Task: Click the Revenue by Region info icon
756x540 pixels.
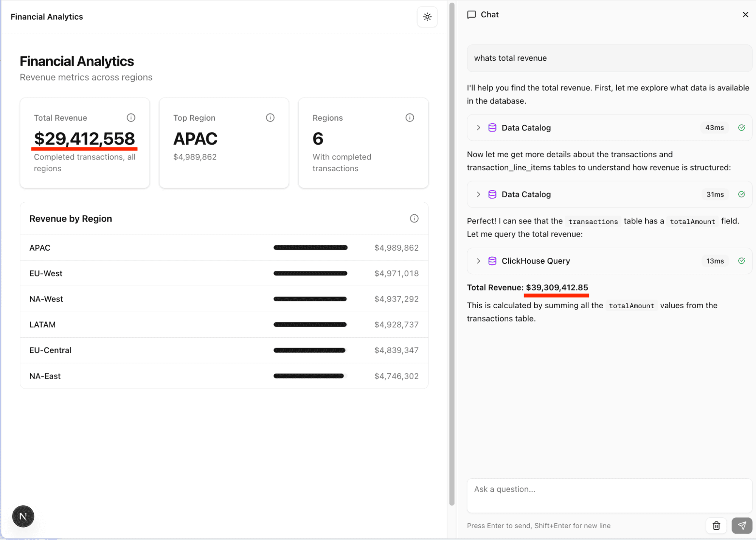Action: 414,219
